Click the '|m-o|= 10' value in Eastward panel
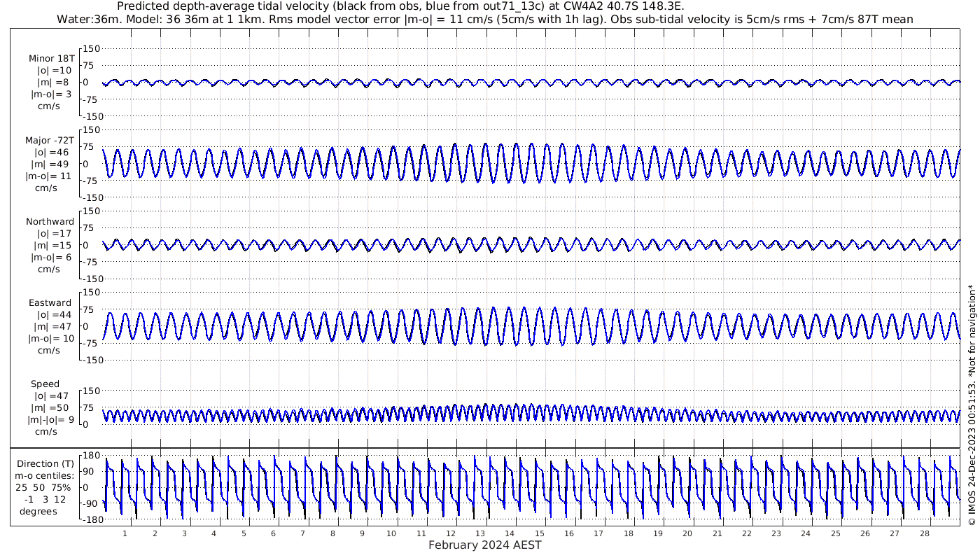 [x=50, y=339]
